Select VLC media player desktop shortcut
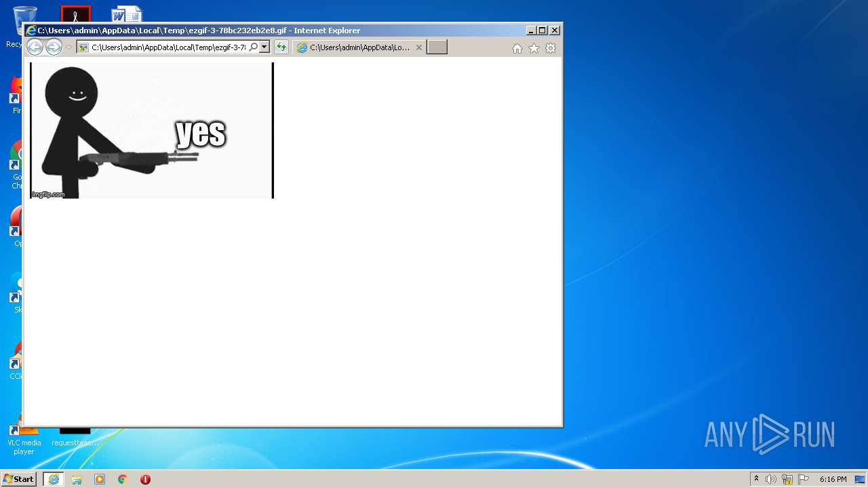The height and width of the screenshot is (488, 868). click(24, 441)
